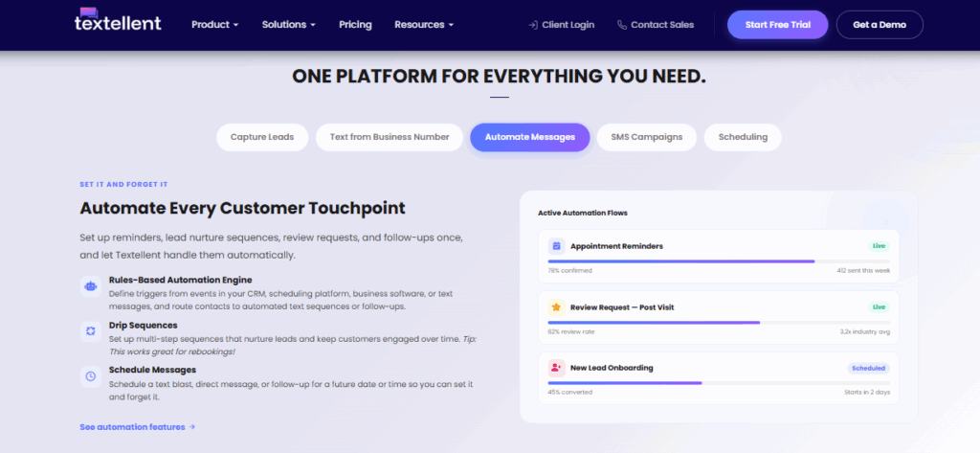Screen dimensions: 980x453
Task: Click the Get a Demo button
Action: [879, 25]
